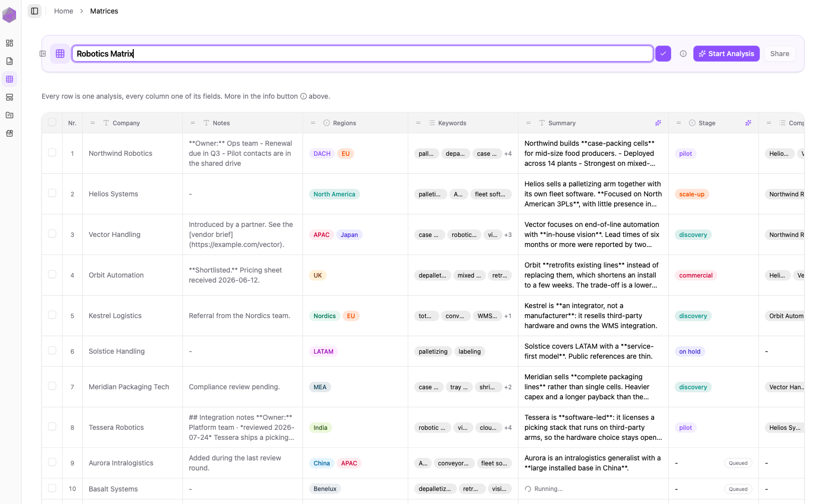821x504 pixels.
Task: Click the Start Analysis button
Action: (726, 54)
